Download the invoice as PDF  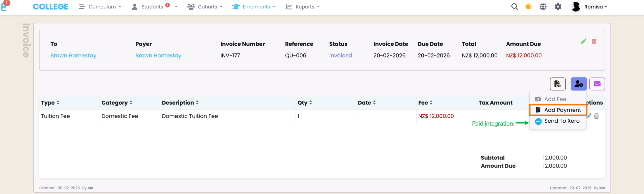[x=557, y=84]
